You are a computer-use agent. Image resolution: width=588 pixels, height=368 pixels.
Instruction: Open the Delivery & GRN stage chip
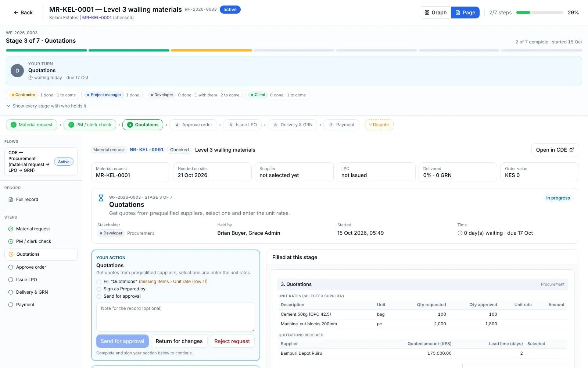click(x=293, y=125)
